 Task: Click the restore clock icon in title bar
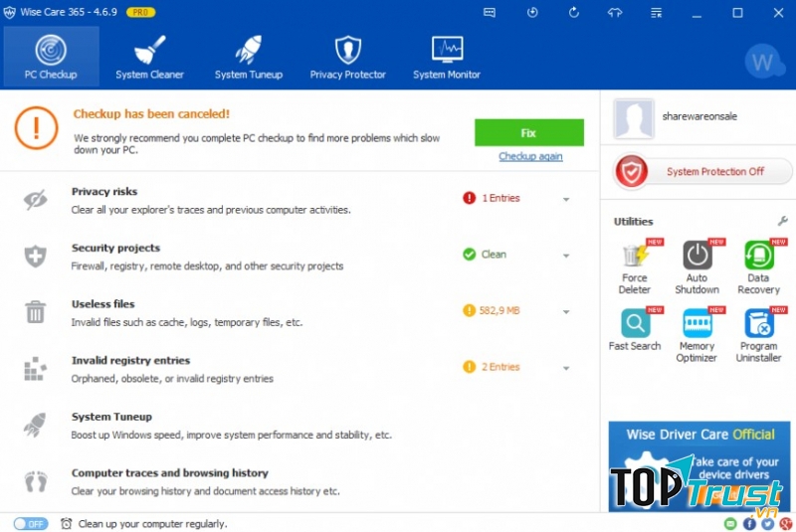[532, 13]
